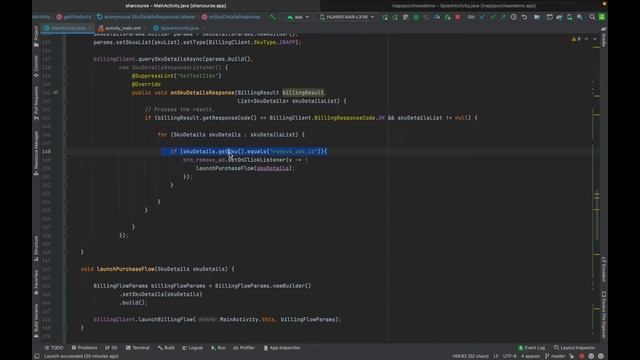Select the SplashActivity.java editor tab

178,28
